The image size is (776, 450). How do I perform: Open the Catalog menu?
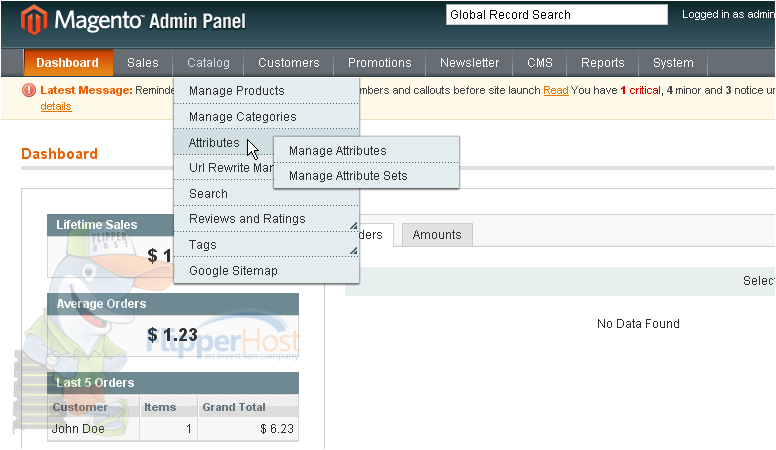tap(208, 63)
